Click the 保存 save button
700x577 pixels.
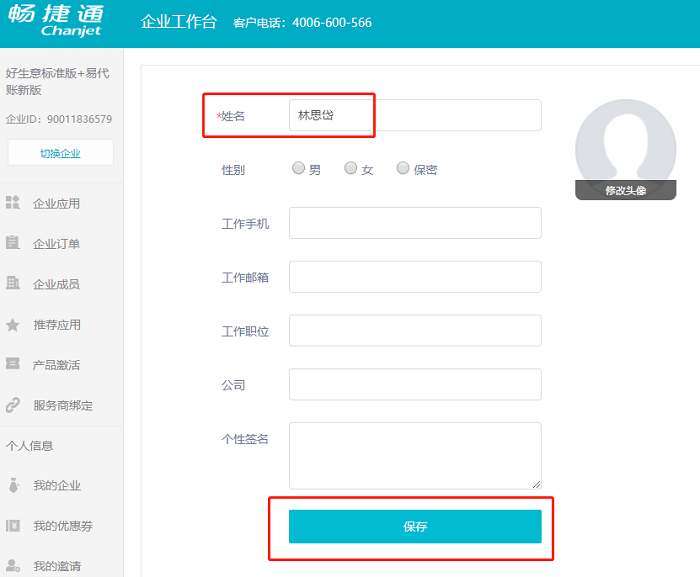(x=415, y=527)
